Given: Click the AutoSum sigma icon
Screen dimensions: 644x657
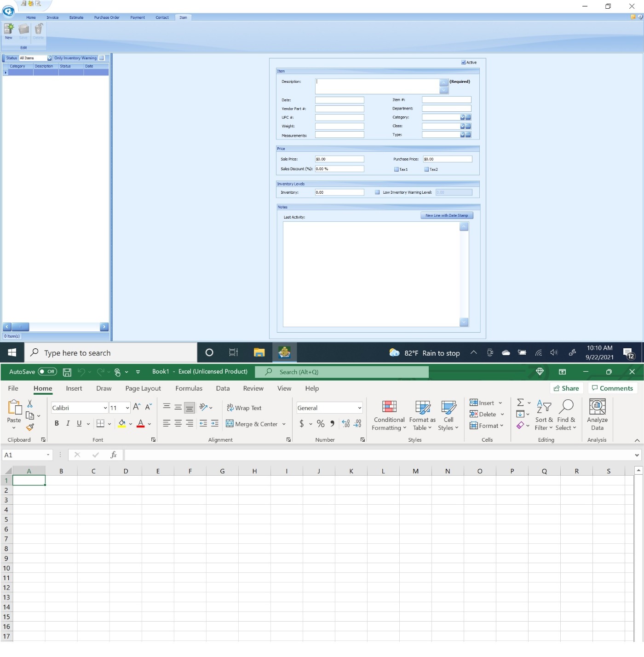Looking at the screenshot, I should coord(520,402).
